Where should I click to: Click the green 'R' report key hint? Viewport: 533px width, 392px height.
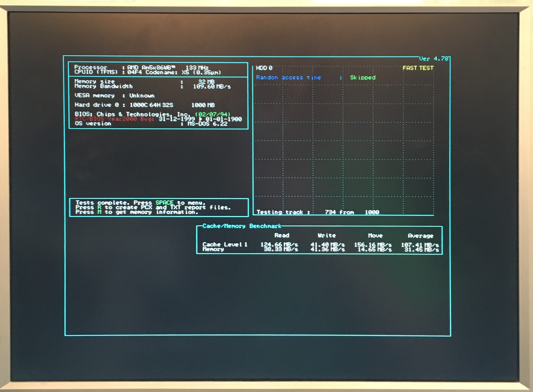pyautogui.click(x=99, y=207)
